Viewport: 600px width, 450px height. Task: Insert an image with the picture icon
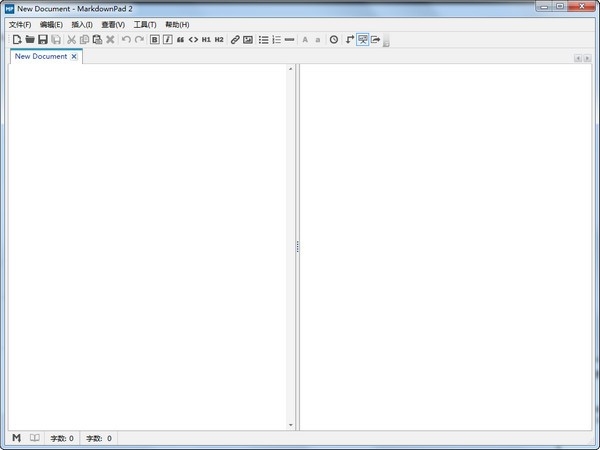(248, 39)
